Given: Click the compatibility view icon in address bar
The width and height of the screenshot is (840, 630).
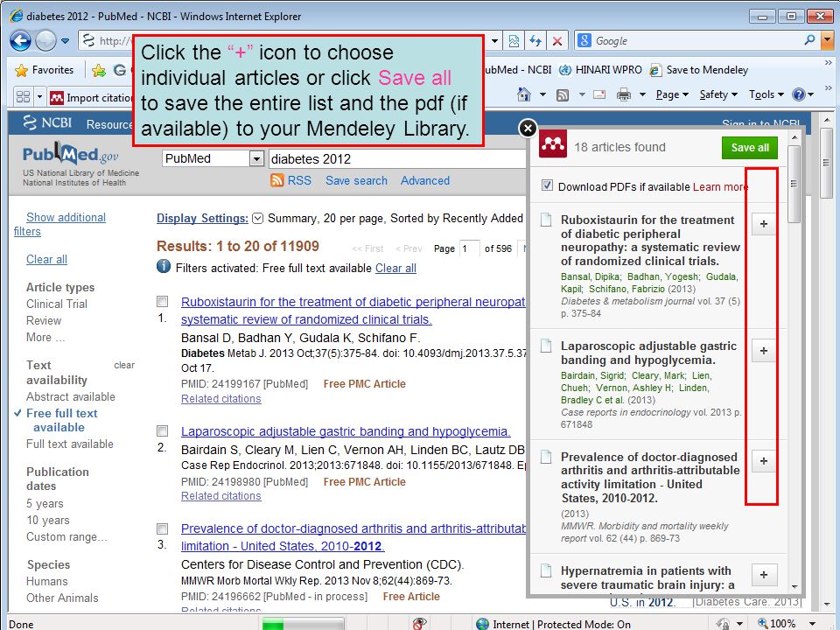Looking at the screenshot, I should tap(514, 41).
